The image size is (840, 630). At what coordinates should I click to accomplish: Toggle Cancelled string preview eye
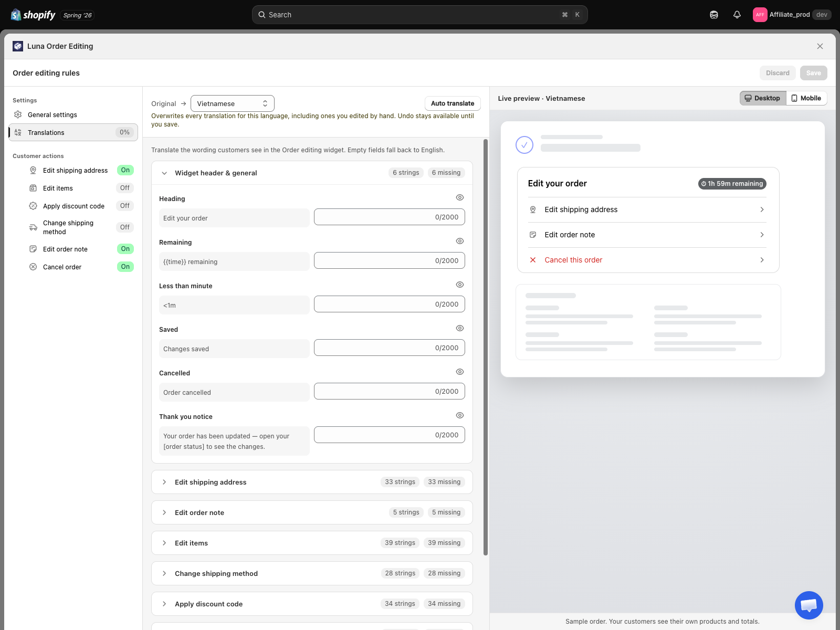[x=460, y=372]
